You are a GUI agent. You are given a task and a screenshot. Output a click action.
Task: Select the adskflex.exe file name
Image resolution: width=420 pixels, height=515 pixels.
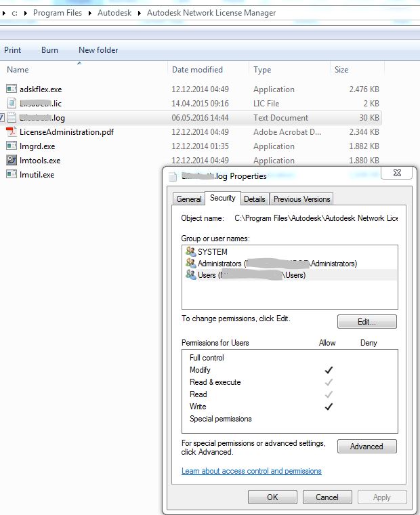click(x=41, y=89)
